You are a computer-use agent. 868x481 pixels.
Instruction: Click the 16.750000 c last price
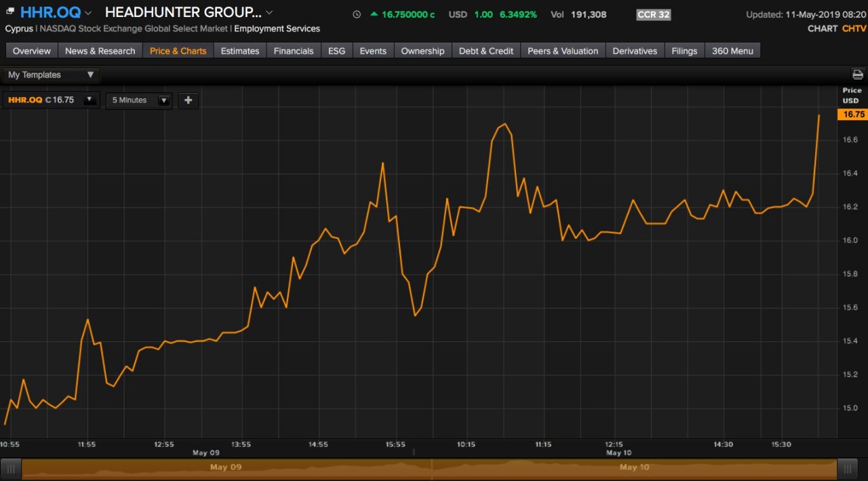(408, 14)
